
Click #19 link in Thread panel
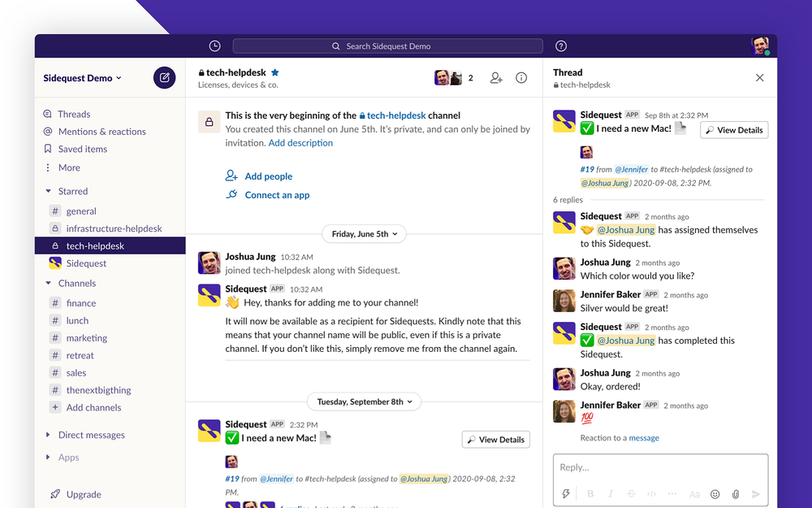[x=587, y=170]
